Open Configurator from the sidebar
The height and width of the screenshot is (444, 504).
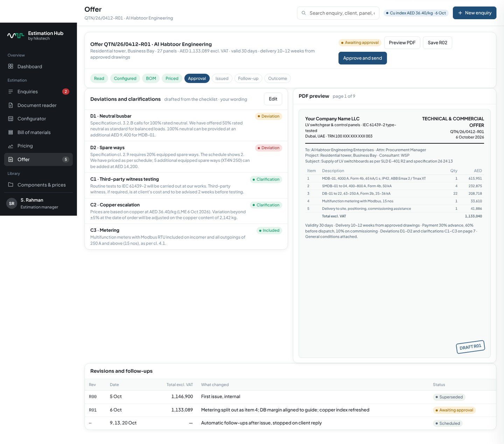38,119
